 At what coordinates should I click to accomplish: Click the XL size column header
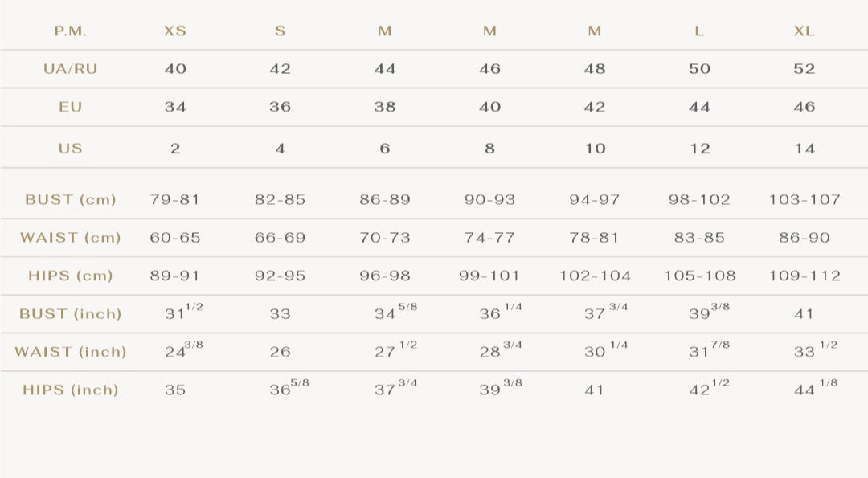[x=804, y=31]
